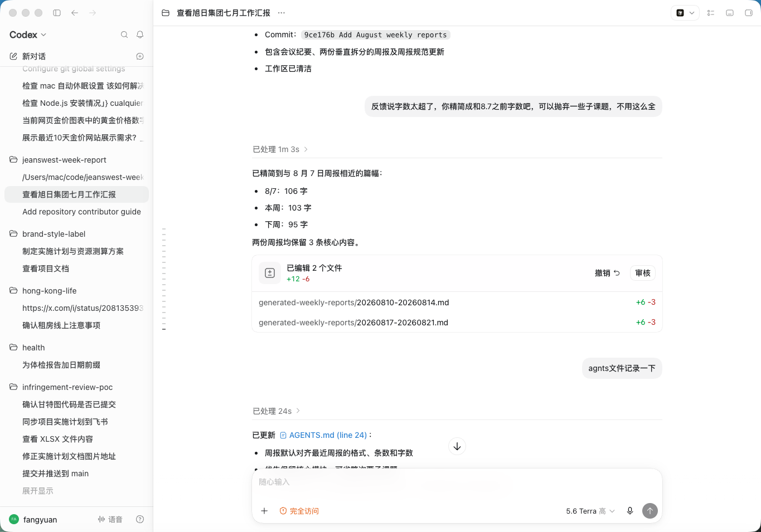Open the chat Add repository contributor guide
This screenshot has height=532, width=761.
pos(76,212)
